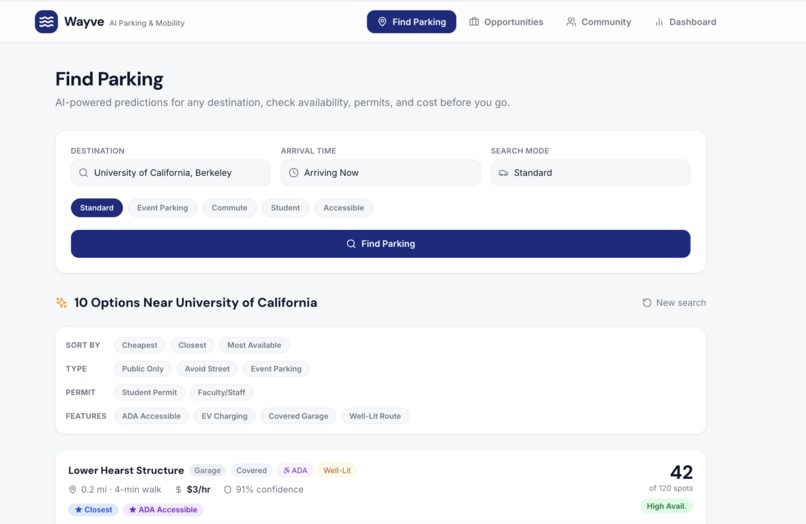Click the bar chart icon beside Dashboard
Image resolution: width=806 pixels, height=524 pixels.
659,22
